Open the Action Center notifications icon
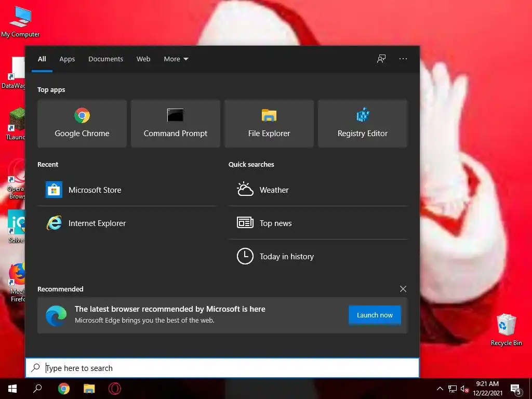 pos(516,389)
